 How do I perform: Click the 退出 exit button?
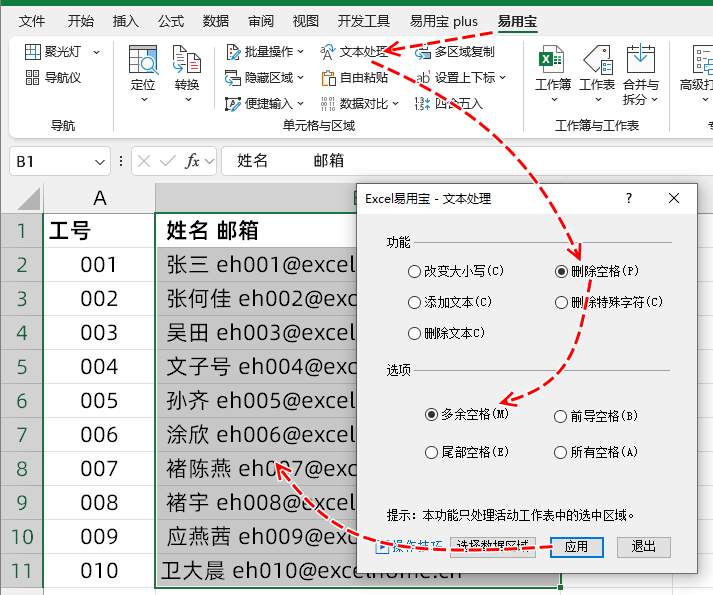coord(643,547)
